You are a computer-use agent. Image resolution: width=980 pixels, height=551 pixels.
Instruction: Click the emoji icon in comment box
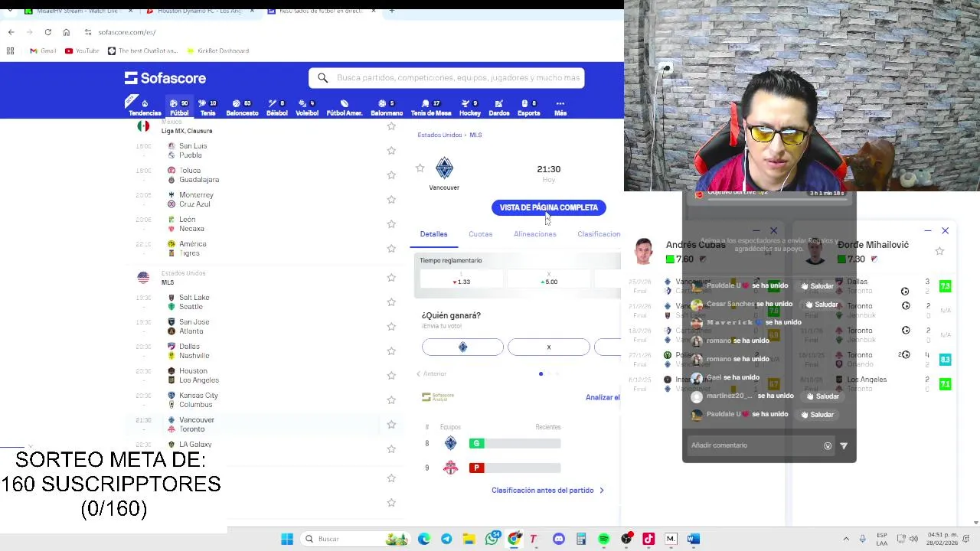coord(828,445)
